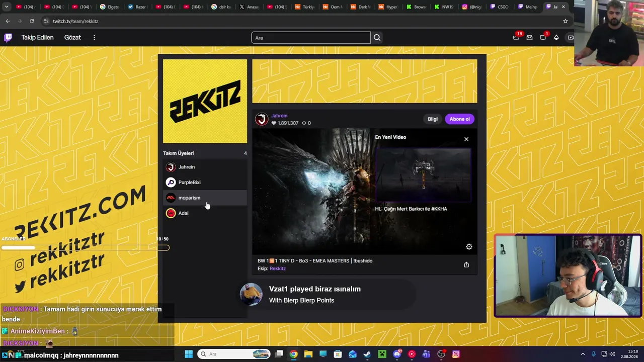The image size is (644, 362).
Task: Select PurpleBixi in team members list
Action: (205, 183)
